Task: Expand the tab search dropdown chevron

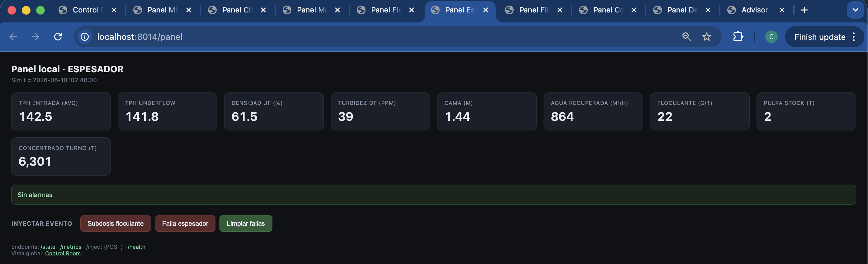Action: coord(855,10)
